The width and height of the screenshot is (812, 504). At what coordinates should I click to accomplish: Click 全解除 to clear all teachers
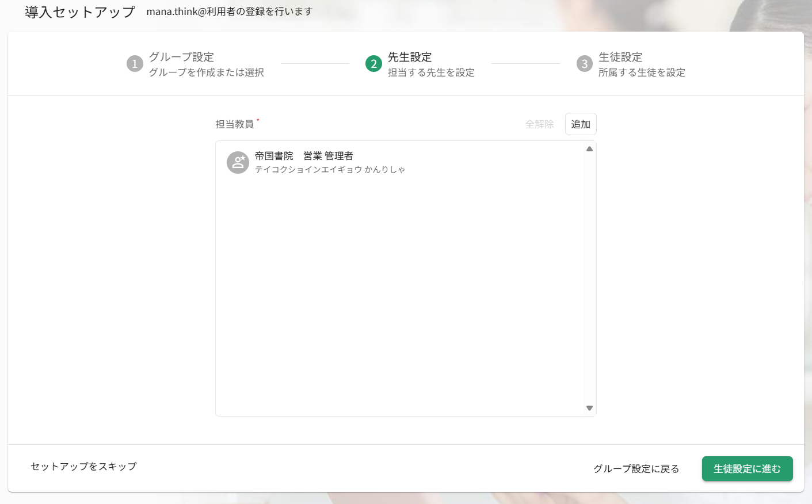[539, 124]
